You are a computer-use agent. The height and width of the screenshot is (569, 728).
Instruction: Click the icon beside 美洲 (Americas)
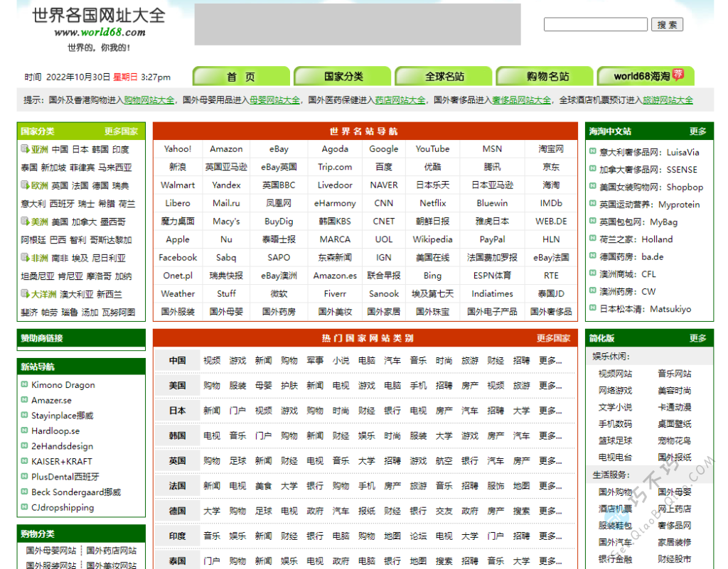coord(25,222)
